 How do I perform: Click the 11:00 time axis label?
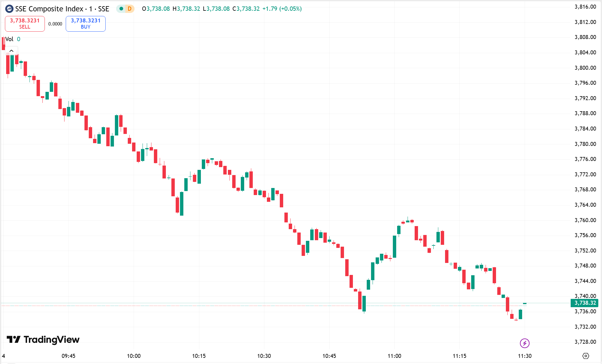(x=394, y=356)
